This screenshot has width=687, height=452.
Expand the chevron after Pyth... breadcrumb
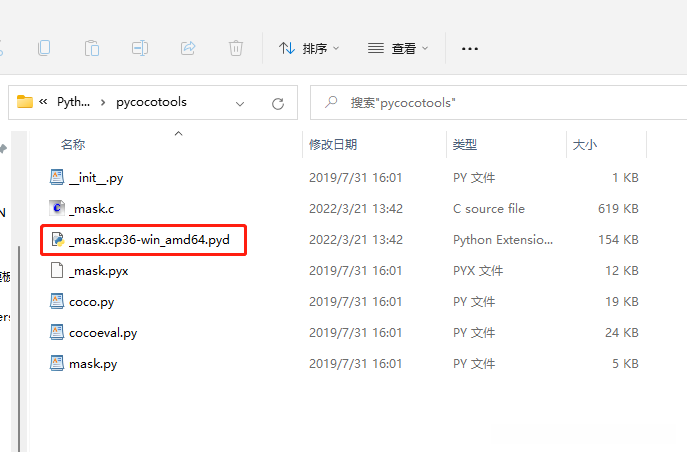click(103, 102)
